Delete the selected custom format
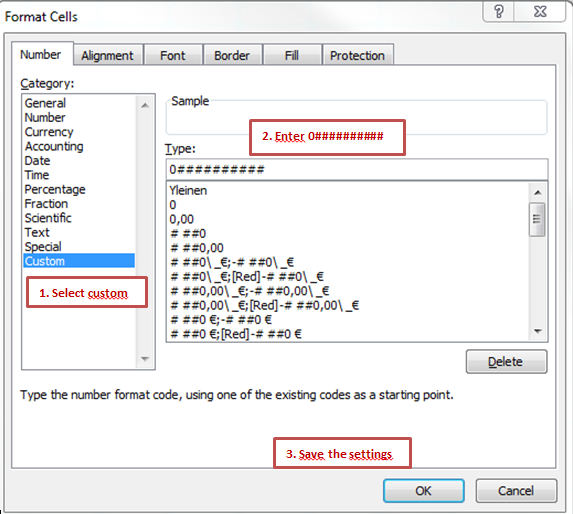Viewport: 573px width, 514px height. point(506,362)
